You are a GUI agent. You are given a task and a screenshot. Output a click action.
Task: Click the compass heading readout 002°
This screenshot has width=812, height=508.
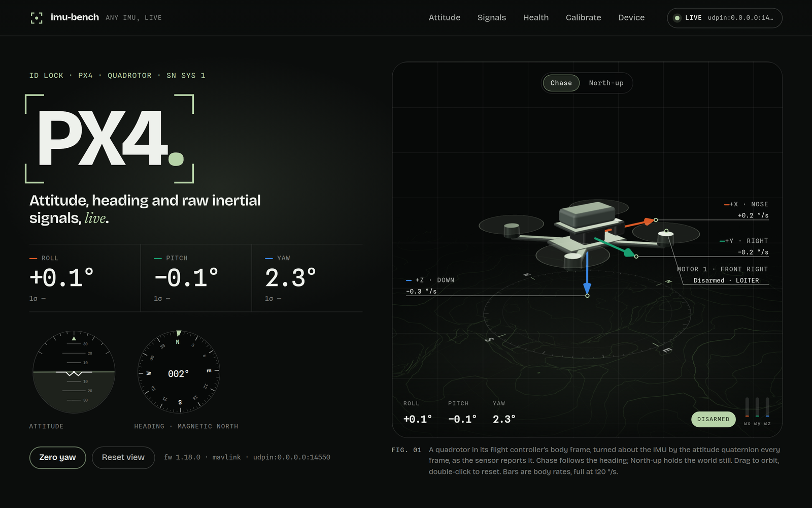[178, 374]
